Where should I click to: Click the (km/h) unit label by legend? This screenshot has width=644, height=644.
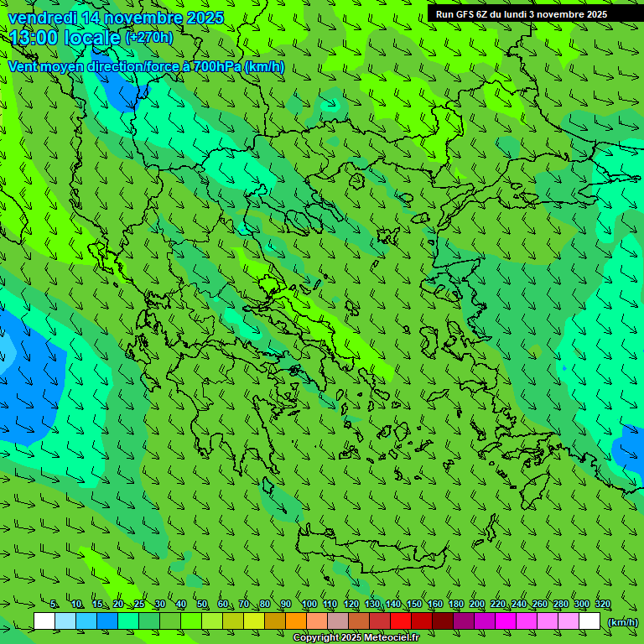[x=622, y=621]
